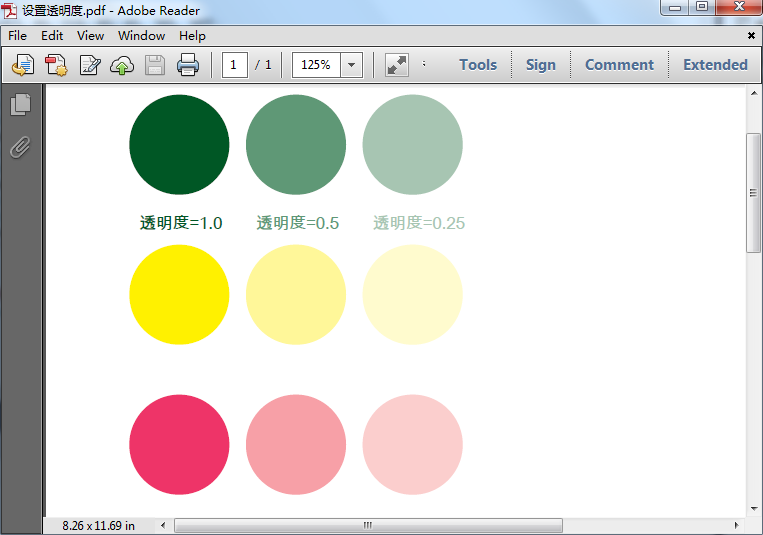
Task: Click the 125% zoom value field
Action: pos(316,65)
